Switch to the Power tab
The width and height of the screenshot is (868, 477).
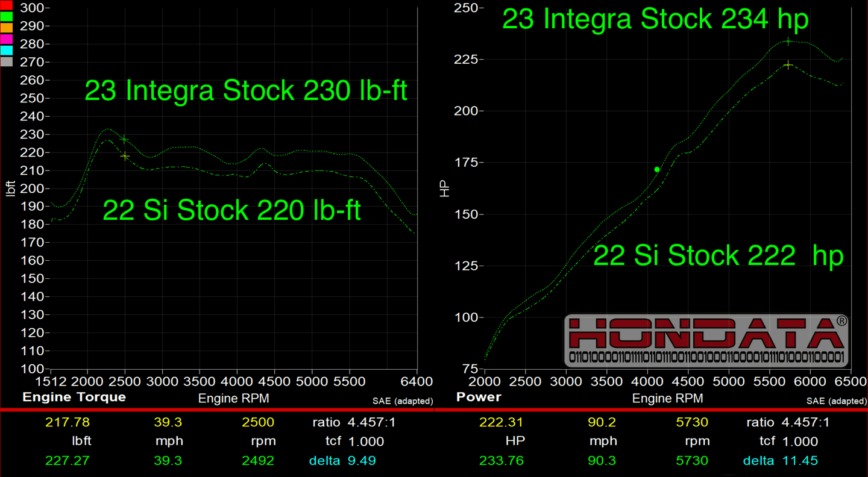coord(478,397)
